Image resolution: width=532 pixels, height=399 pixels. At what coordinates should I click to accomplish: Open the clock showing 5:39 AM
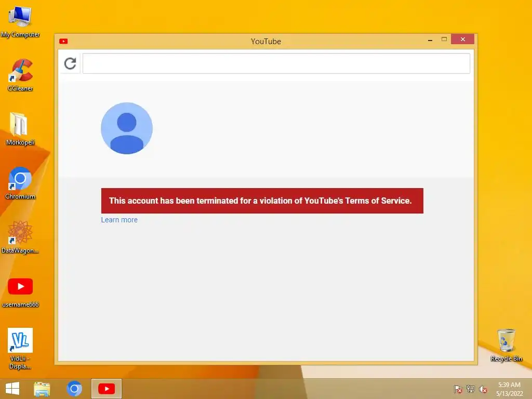509,389
